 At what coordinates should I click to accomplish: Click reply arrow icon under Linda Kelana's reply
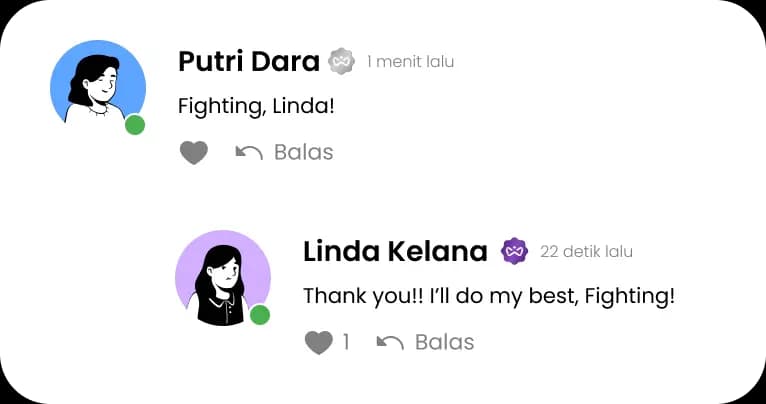390,342
